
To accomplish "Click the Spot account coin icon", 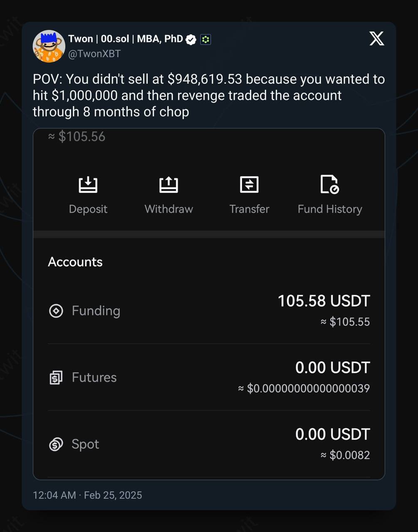I will click(x=56, y=444).
